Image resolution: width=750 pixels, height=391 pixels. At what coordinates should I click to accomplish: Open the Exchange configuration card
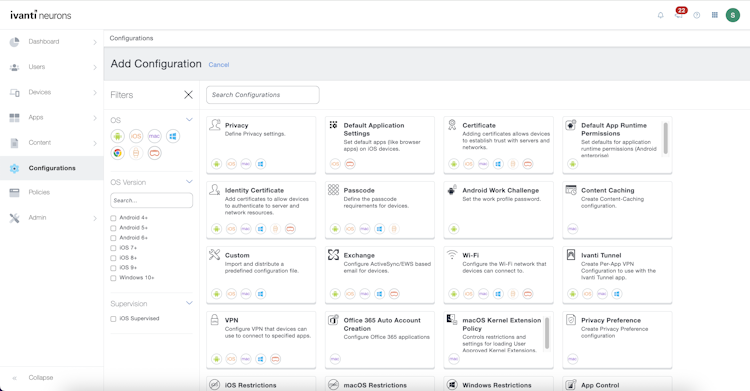[x=380, y=275]
